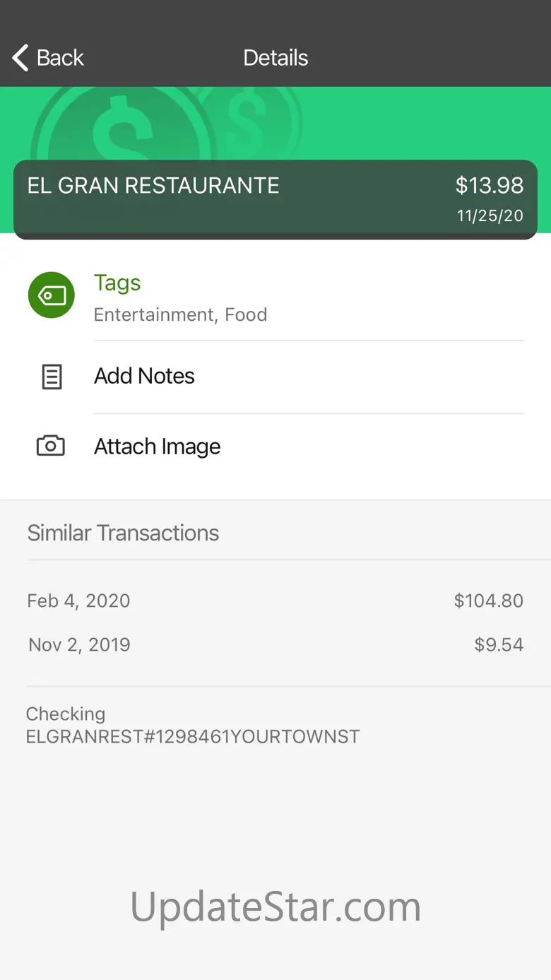Open the Feb 4, 2020 transaction

[78, 601]
